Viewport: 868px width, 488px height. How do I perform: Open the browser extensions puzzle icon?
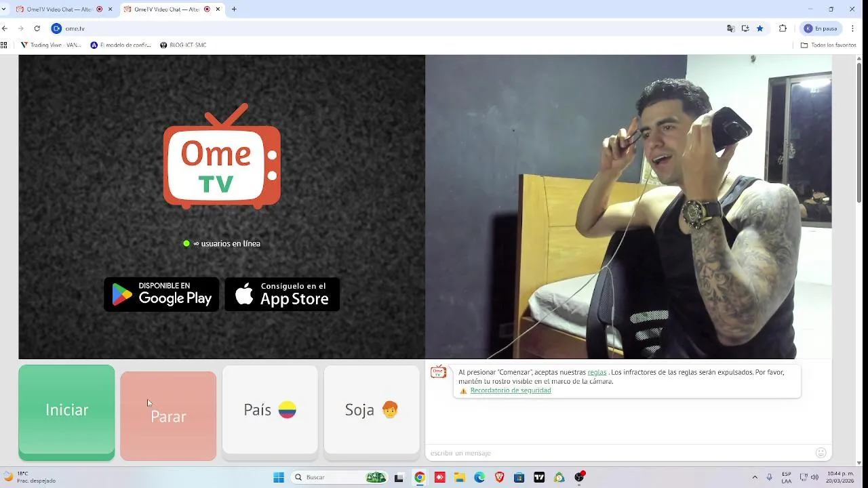click(783, 28)
